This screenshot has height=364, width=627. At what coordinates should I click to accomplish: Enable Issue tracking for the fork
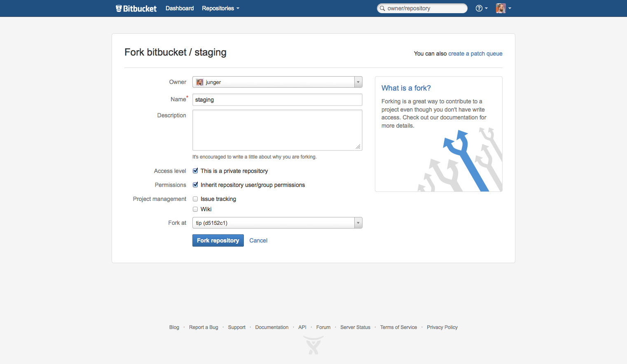(195, 198)
